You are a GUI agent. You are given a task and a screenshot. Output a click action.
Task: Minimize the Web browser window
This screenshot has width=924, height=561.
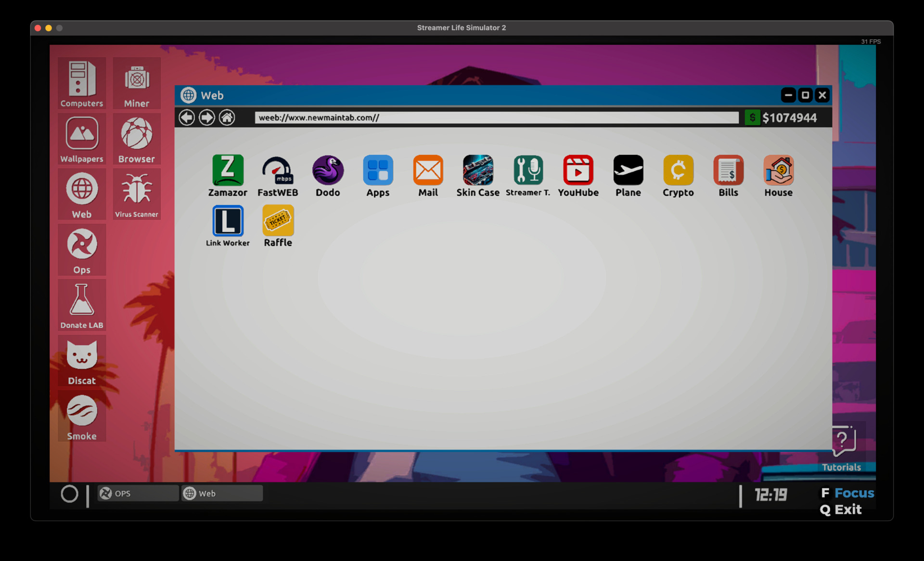(788, 95)
